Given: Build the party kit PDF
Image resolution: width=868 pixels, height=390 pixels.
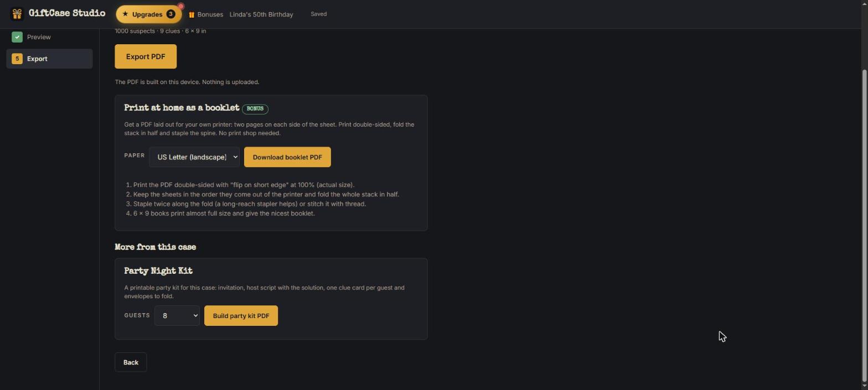Looking at the screenshot, I should click(x=241, y=316).
